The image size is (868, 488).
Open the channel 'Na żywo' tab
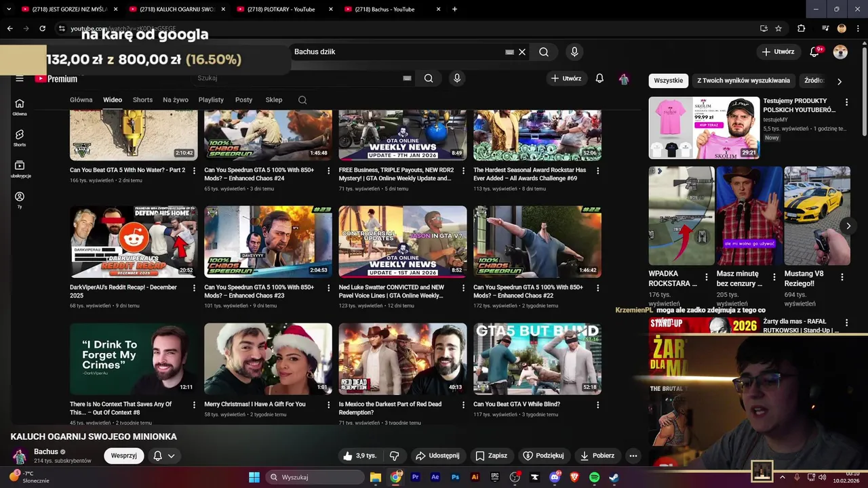pyautogui.click(x=176, y=100)
